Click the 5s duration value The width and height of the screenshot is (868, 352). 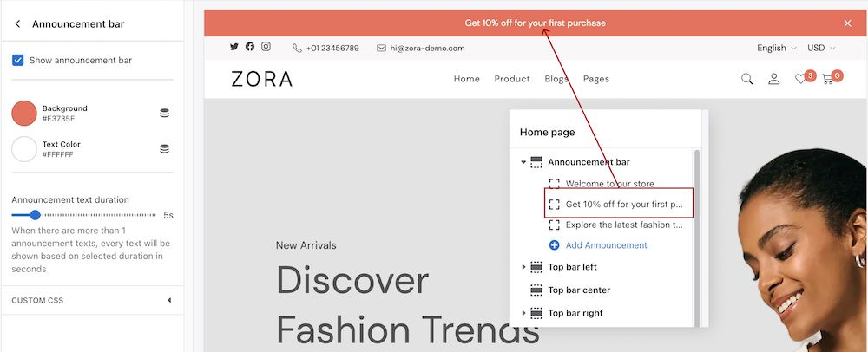pos(168,216)
